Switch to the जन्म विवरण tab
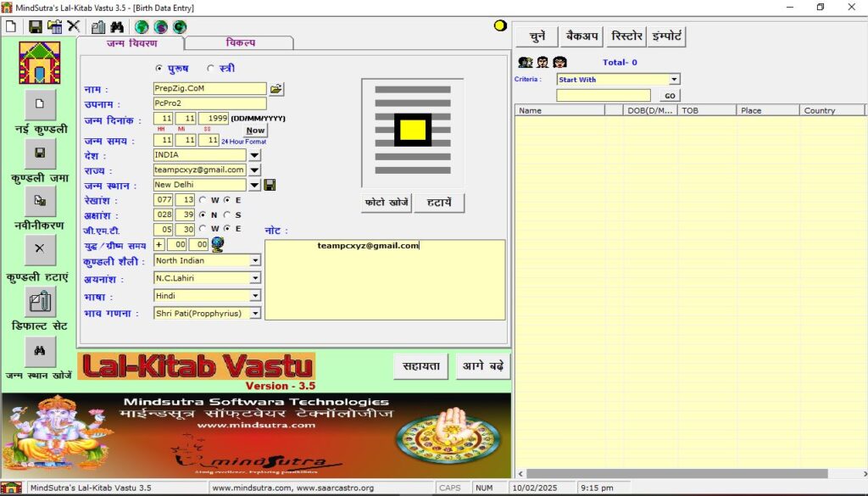The image size is (868, 496). pyautogui.click(x=131, y=43)
